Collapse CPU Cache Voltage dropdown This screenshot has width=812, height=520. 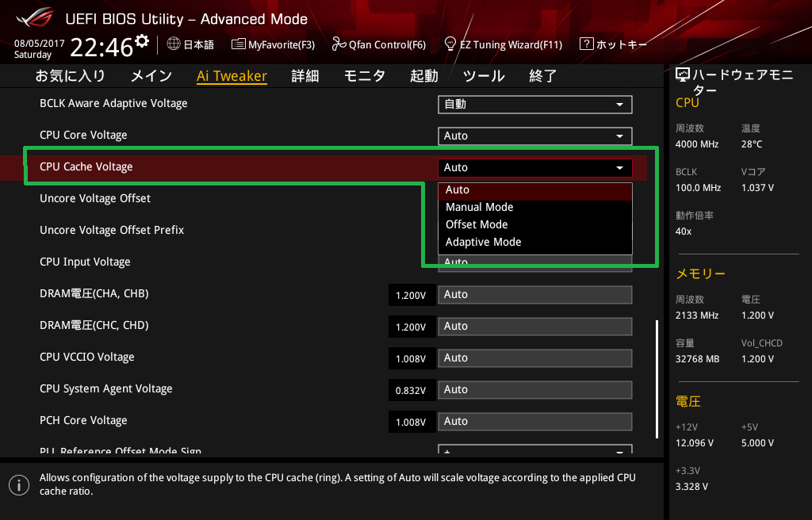coord(535,167)
